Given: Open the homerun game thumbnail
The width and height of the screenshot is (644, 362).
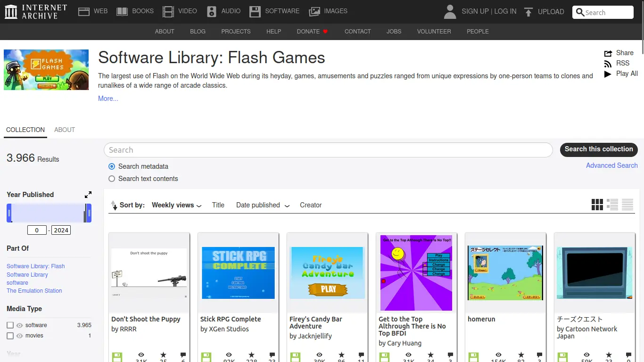Looking at the screenshot, I should pyautogui.click(x=505, y=273).
